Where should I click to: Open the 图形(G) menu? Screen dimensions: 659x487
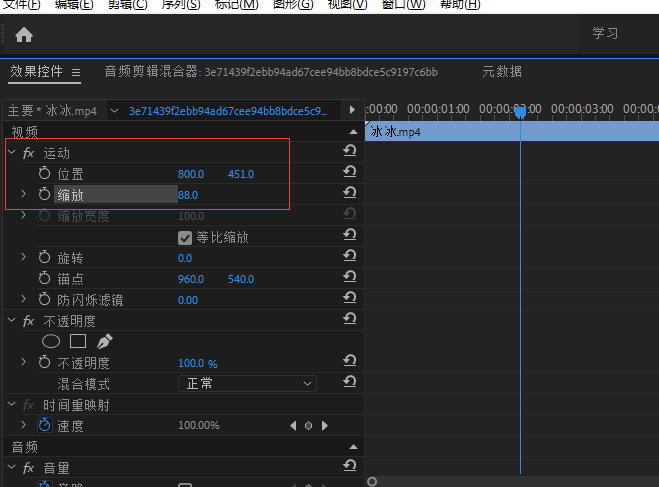293,5
